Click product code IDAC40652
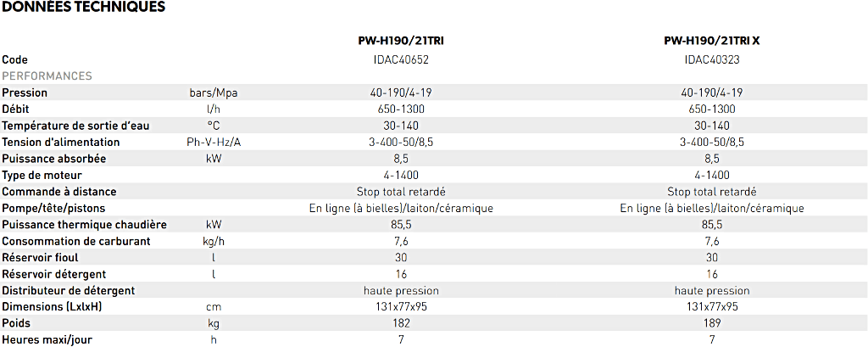 [401, 60]
